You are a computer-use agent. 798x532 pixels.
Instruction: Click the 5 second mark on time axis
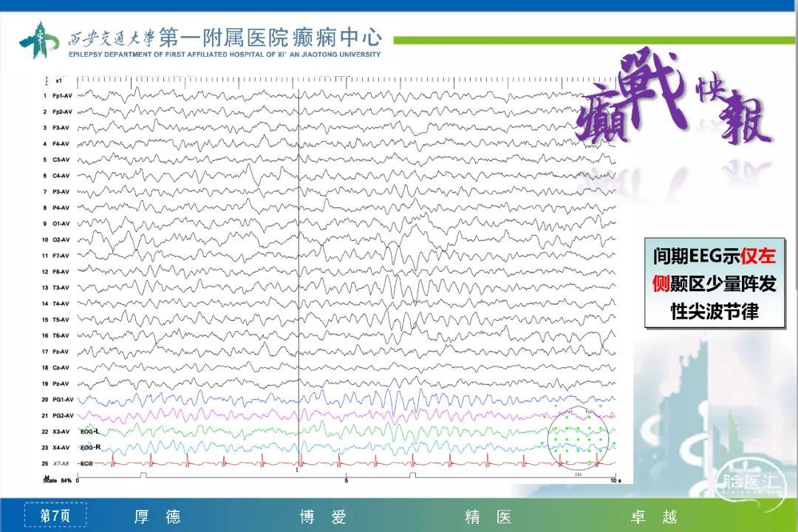click(347, 481)
